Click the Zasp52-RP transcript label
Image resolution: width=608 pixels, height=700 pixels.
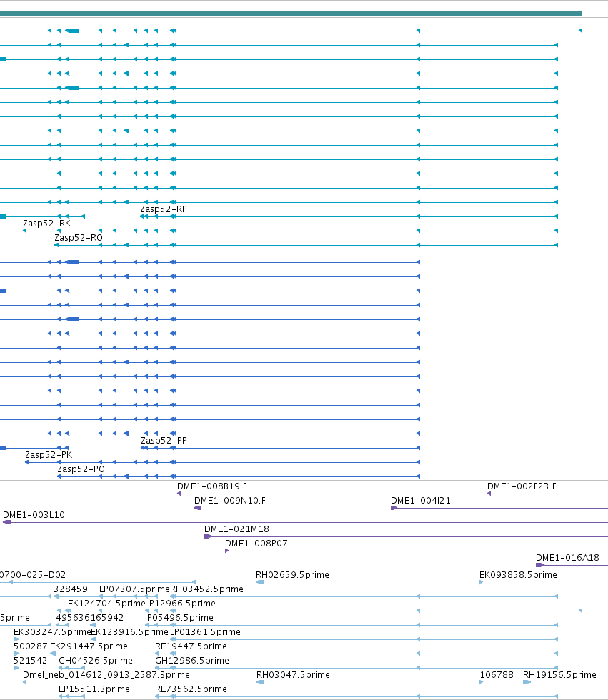point(164,209)
